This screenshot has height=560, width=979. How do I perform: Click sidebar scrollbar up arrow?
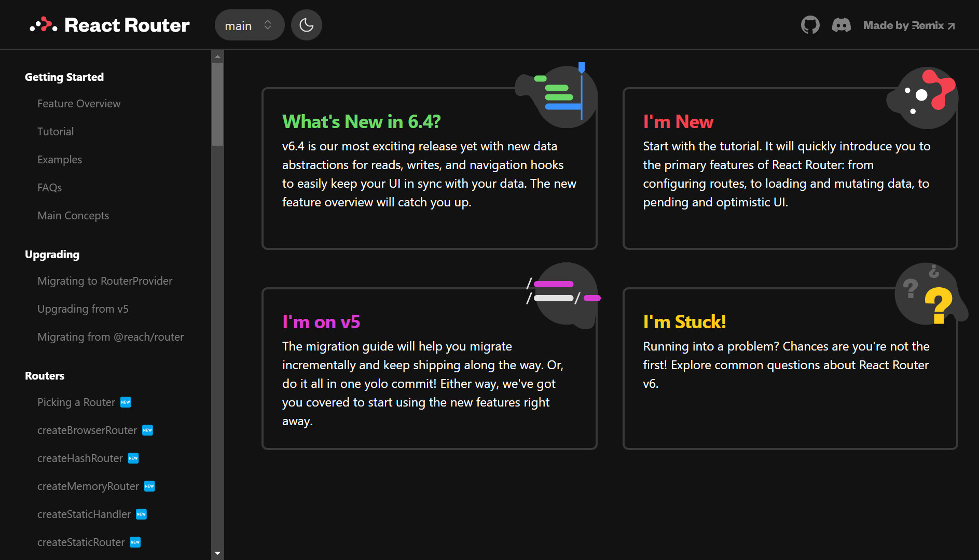point(218,56)
